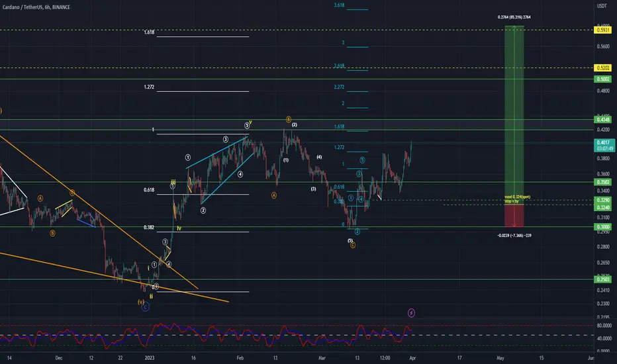Click the white (2) wave label near top
This screenshot has width=617, height=364.
[295, 124]
